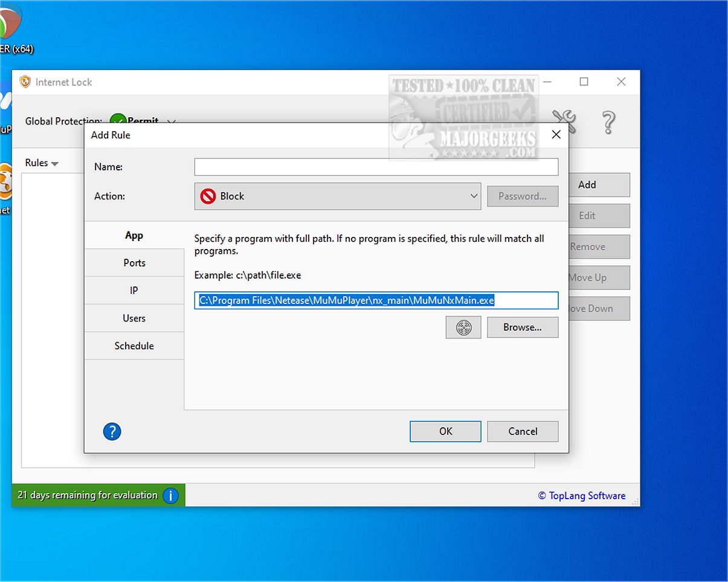The height and width of the screenshot is (582, 728).
Task: Click the Add button in Internet Lock window
Action: pos(598,185)
